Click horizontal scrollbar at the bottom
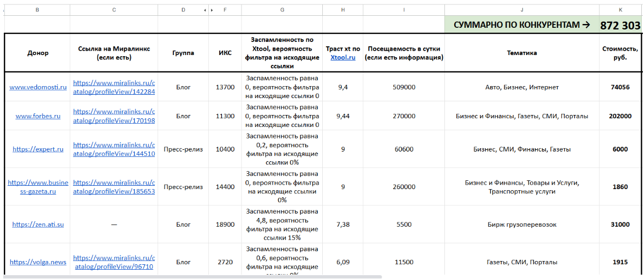This screenshot has width=644, height=279. pyautogui.click(x=193, y=277)
